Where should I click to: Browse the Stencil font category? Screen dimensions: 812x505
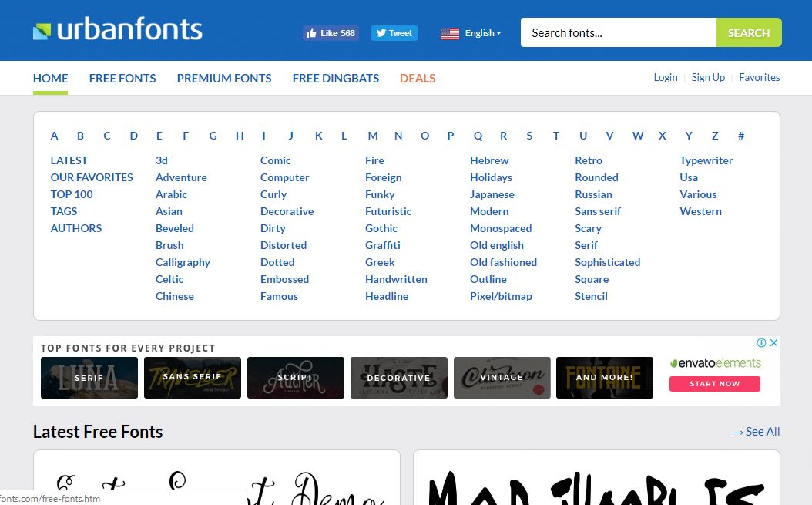tap(591, 297)
